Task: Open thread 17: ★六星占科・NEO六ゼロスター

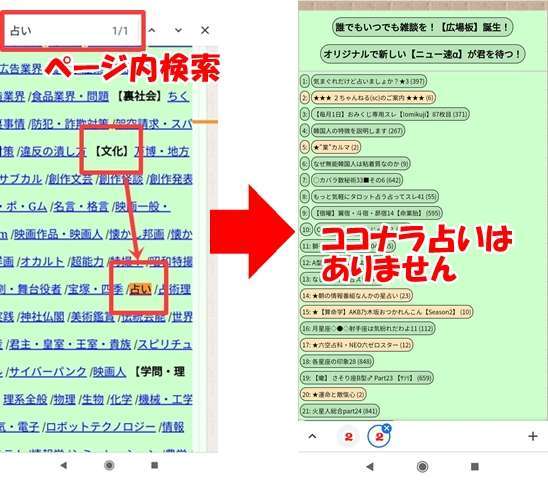Action: point(356,345)
